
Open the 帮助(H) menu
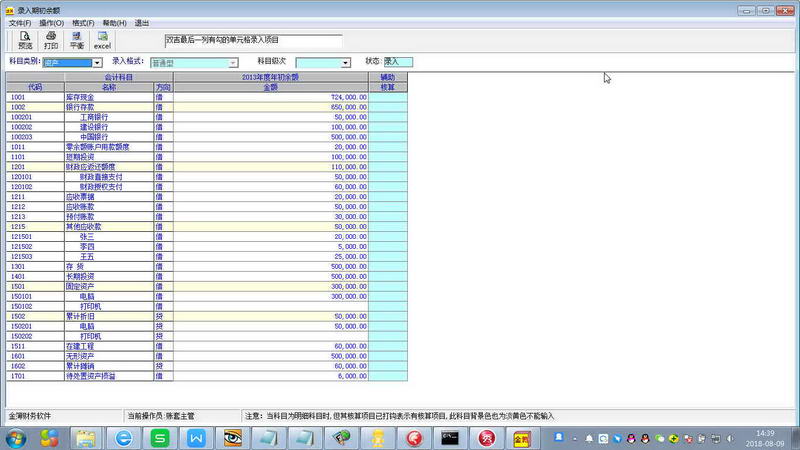pos(114,22)
